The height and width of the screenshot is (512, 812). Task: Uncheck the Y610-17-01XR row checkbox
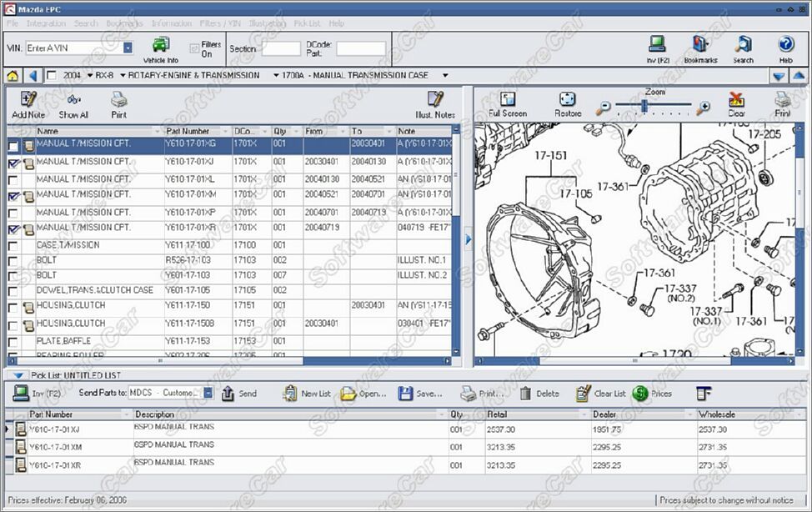click(13, 228)
